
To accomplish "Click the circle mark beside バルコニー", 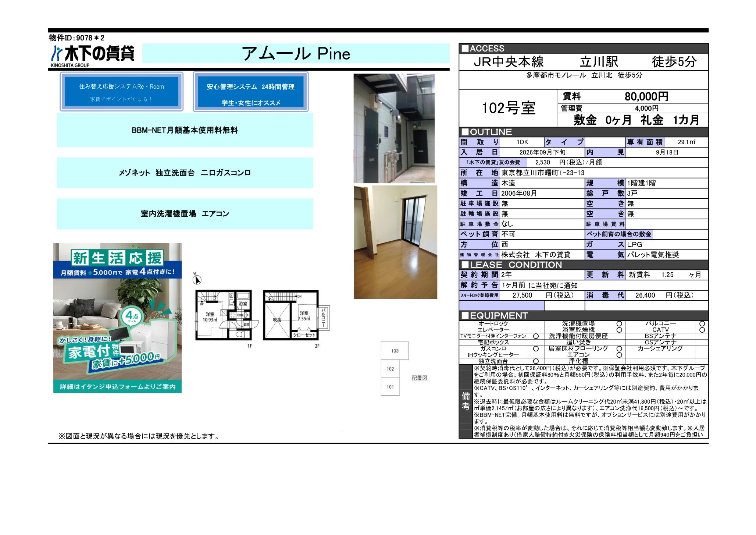I will click(x=702, y=324).
